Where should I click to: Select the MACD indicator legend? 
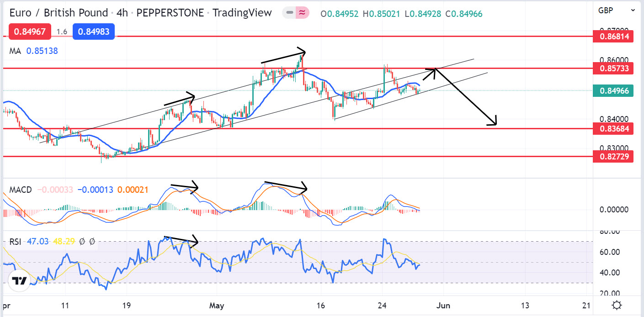pos(21,190)
